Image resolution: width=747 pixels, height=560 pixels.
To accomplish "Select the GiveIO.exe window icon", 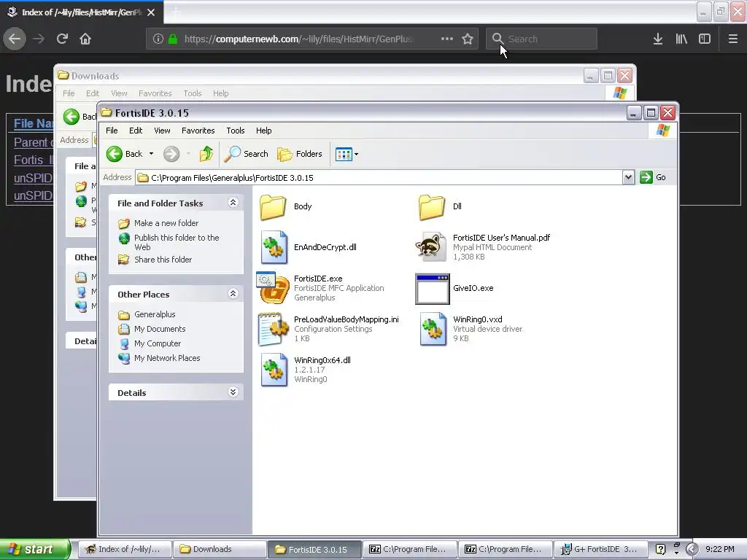I will point(433,289).
